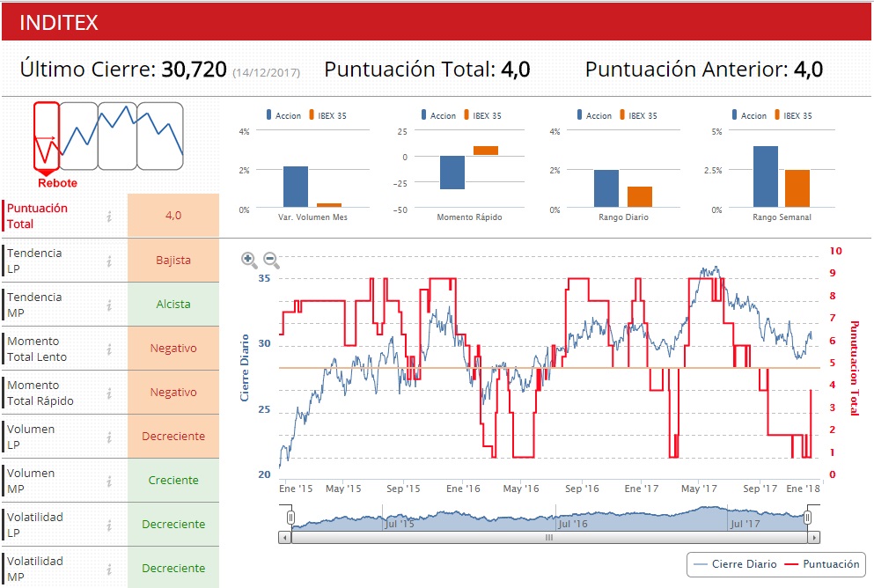Open info icon for Puntuación Total
Image resolution: width=874 pixels, height=588 pixels.
click(x=109, y=217)
